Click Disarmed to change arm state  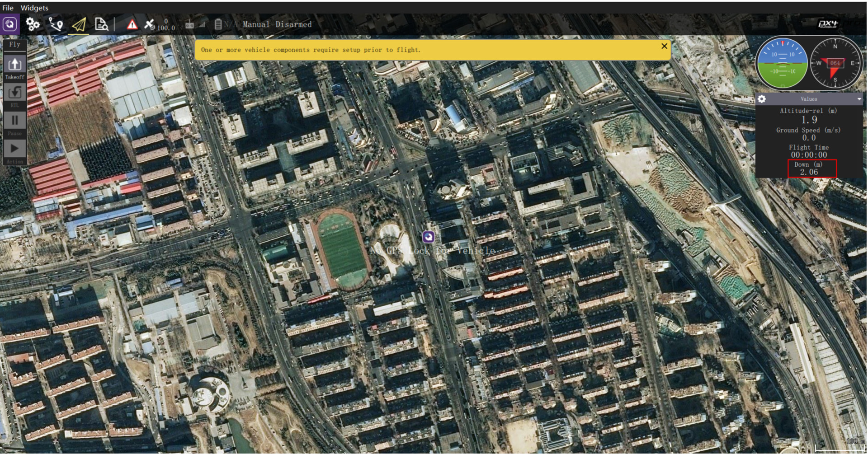pos(293,24)
